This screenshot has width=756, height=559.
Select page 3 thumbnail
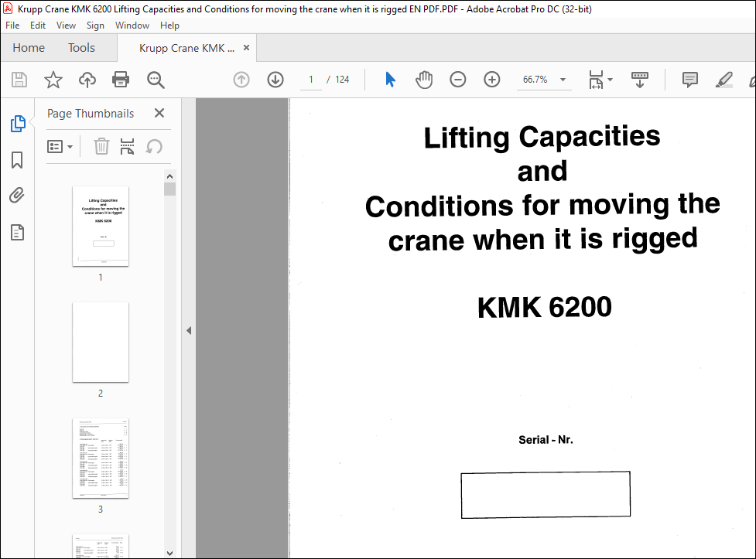click(101, 458)
